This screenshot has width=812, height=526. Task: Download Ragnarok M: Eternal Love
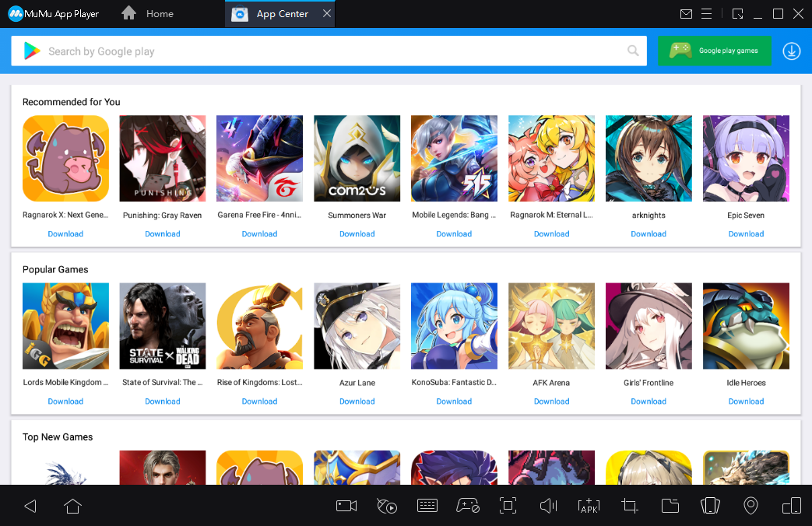click(x=551, y=234)
